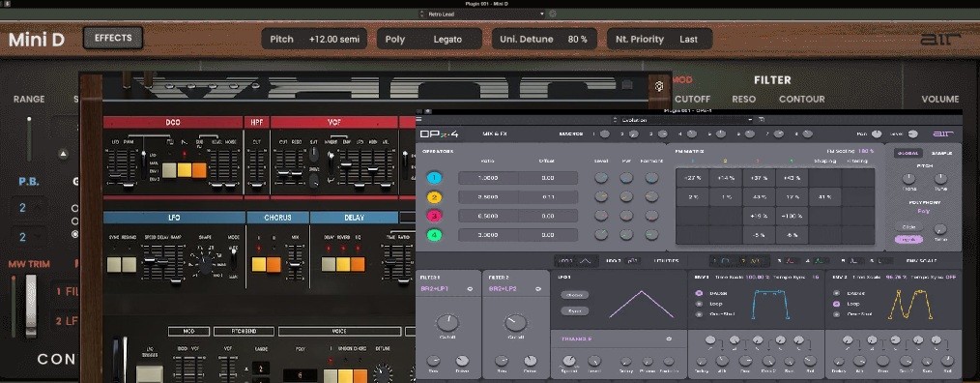
Task: Select operator 4 green circle
Action: pos(434,235)
